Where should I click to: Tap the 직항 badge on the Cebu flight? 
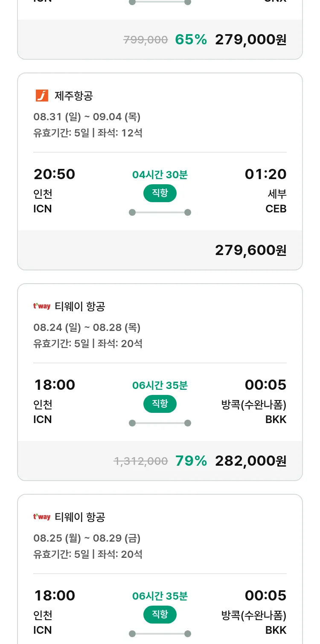point(160,193)
